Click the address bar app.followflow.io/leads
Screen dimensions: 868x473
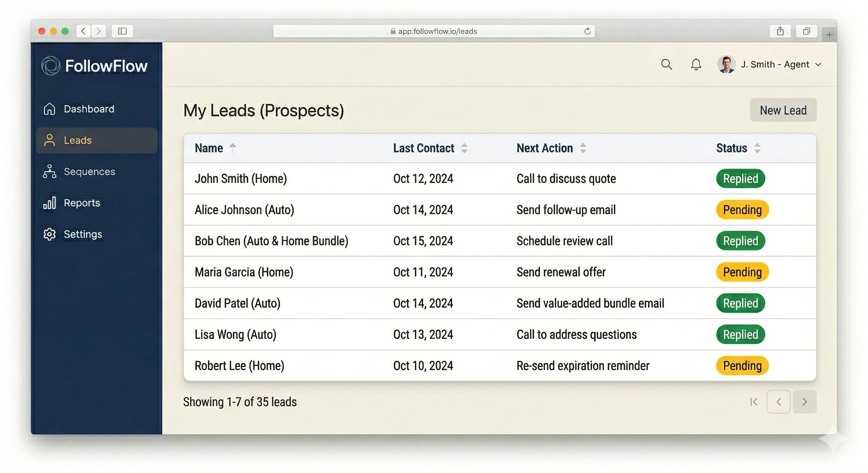(434, 31)
